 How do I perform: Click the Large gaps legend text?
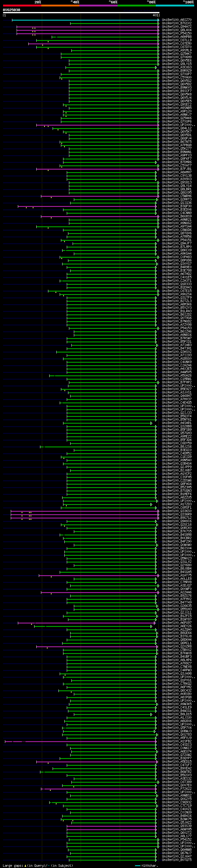pos(13,865)
